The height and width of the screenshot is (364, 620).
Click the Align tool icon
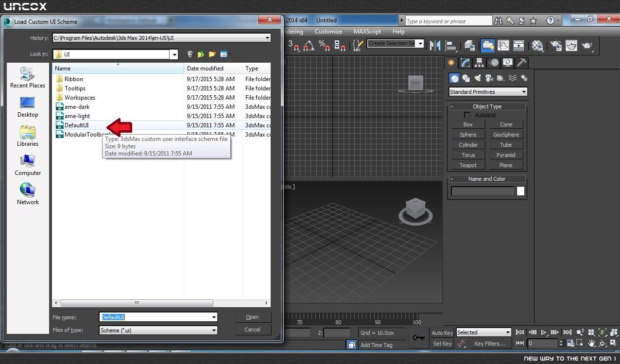pos(451,45)
